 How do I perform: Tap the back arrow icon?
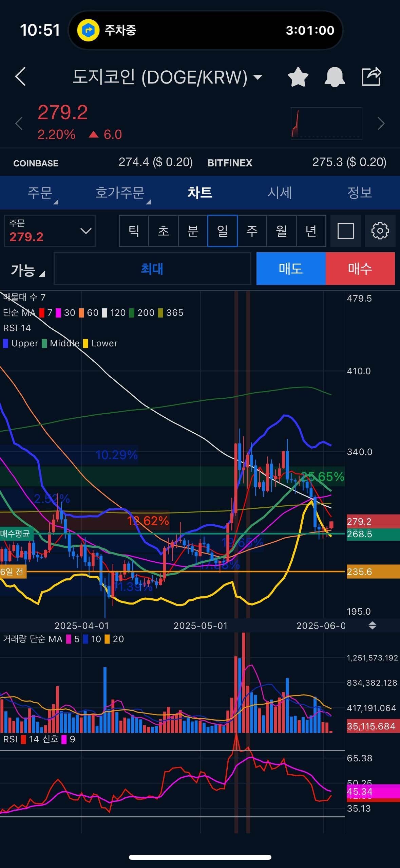coord(21,76)
